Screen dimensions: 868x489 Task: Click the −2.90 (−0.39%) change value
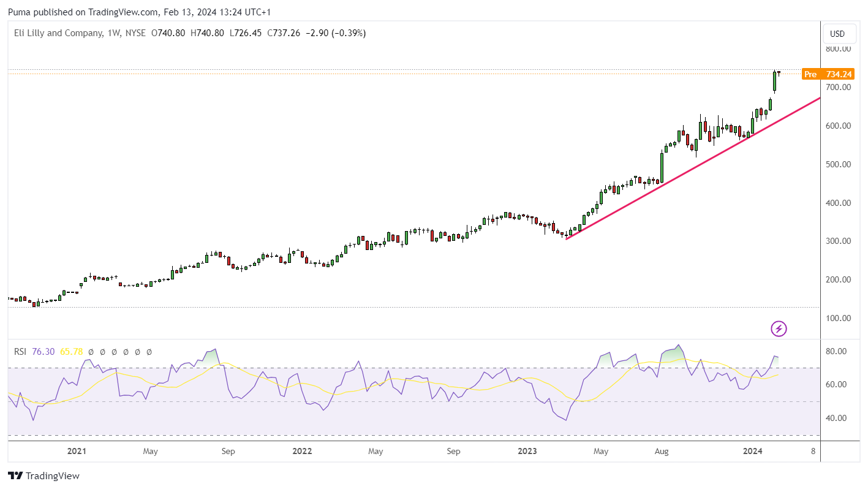pos(335,33)
